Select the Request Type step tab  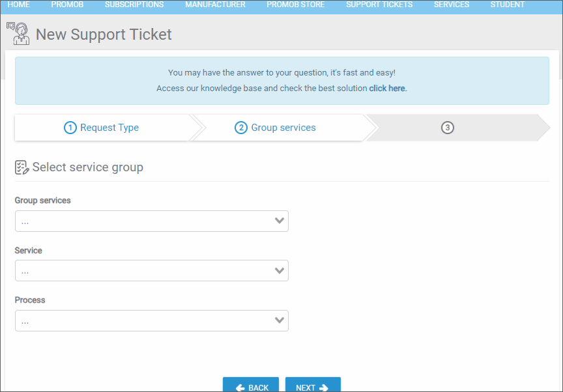click(102, 128)
